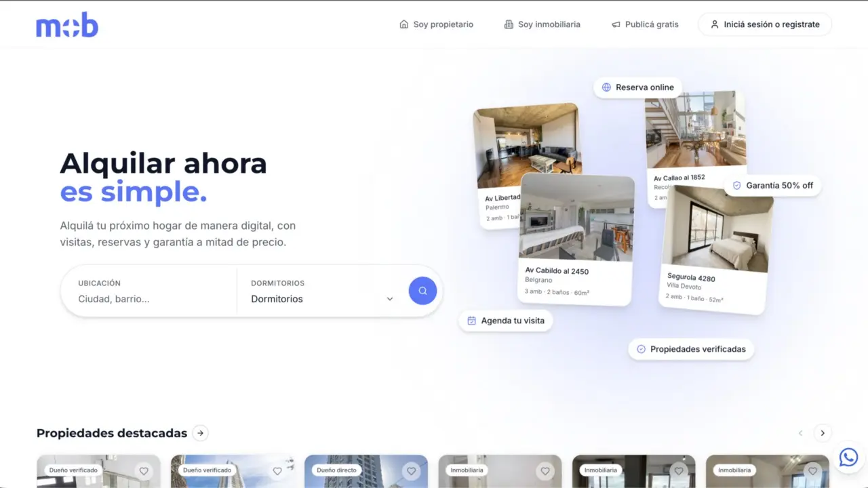Favorite the Dueño directo property
The width and height of the screenshot is (868, 488).
click(x=411, y=471)
